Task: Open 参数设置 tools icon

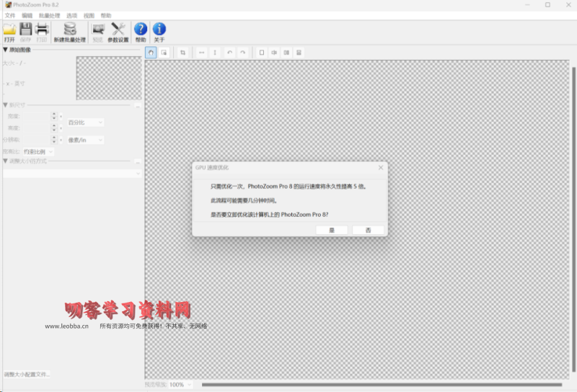Action: coord(118,29)
